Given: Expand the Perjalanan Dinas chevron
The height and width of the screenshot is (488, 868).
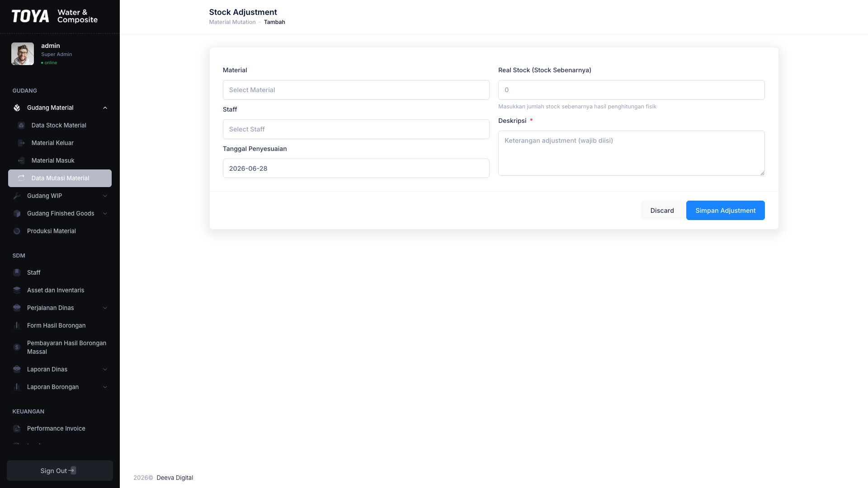Looking at the screenshot, I should (105, 308).
